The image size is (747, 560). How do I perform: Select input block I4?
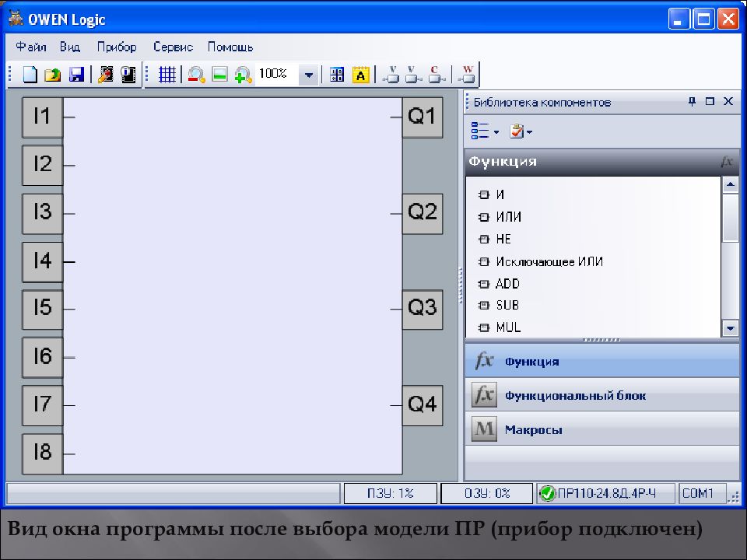tap(43, 261)
